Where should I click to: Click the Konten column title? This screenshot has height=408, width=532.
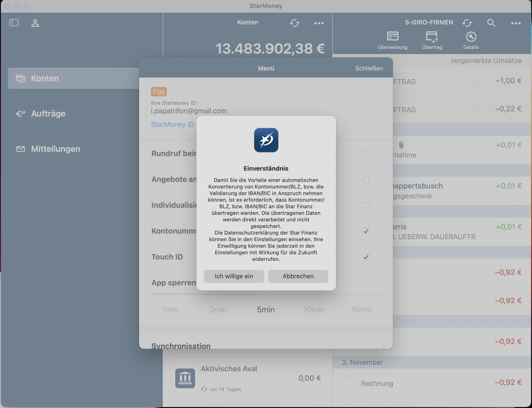pos(248,22)
